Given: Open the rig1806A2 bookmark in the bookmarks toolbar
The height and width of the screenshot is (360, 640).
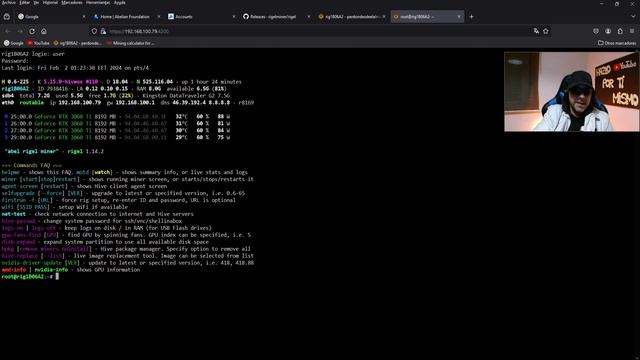Looking at the screenshot, I should point(78,43).
